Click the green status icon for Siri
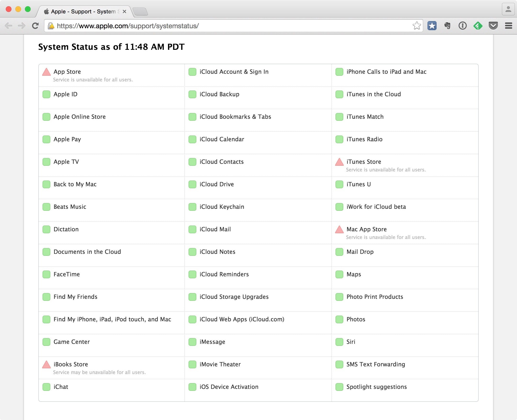Image resolution: width=517 pixels, height=420 pixels. click(339, 342)
